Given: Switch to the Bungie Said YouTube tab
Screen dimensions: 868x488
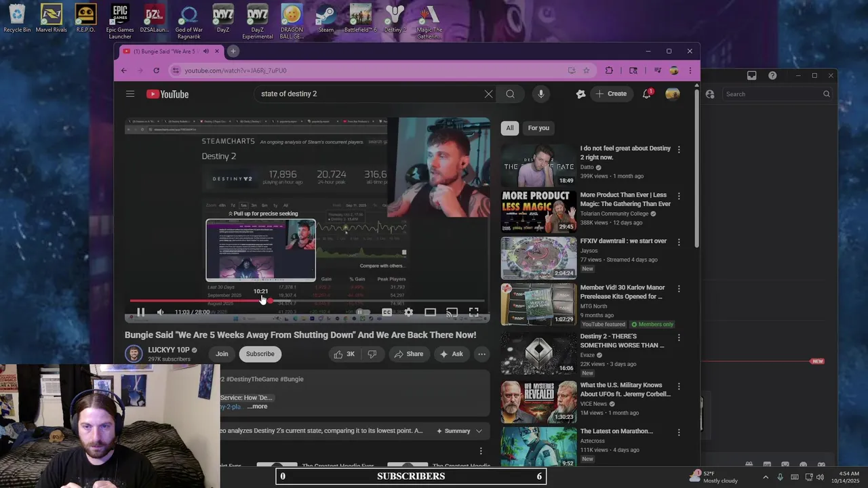Looking at the screenshot, I should click(x=170, y=52).
